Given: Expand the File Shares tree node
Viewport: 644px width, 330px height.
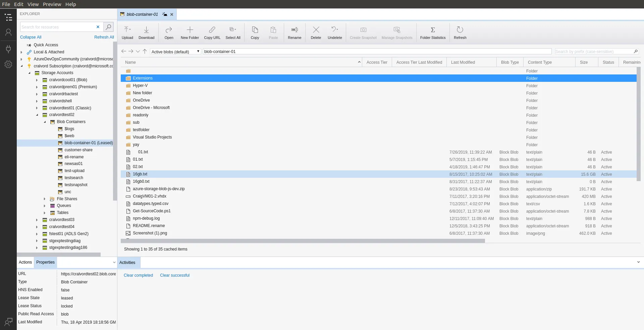Looking at the screenshot, I should point(45,199).
